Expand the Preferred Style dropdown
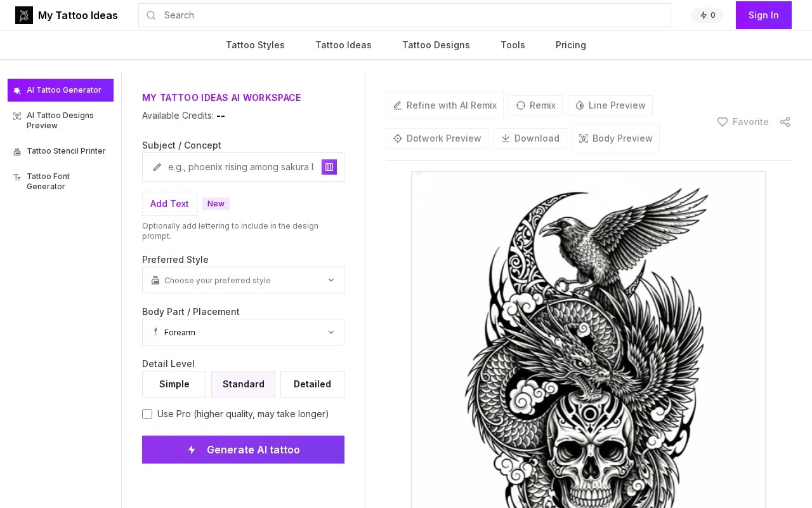Screen dimensions: 812x508 point(243,280)
